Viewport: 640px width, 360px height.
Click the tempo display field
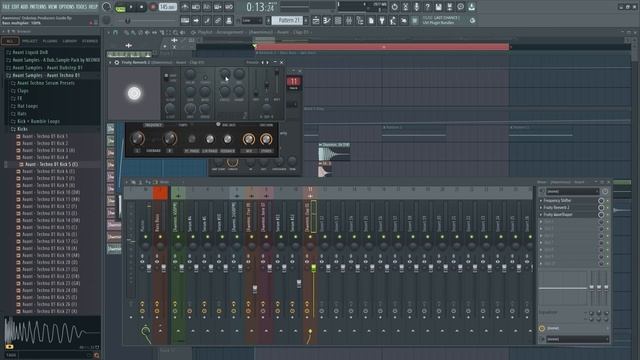(x=167, y=7)
